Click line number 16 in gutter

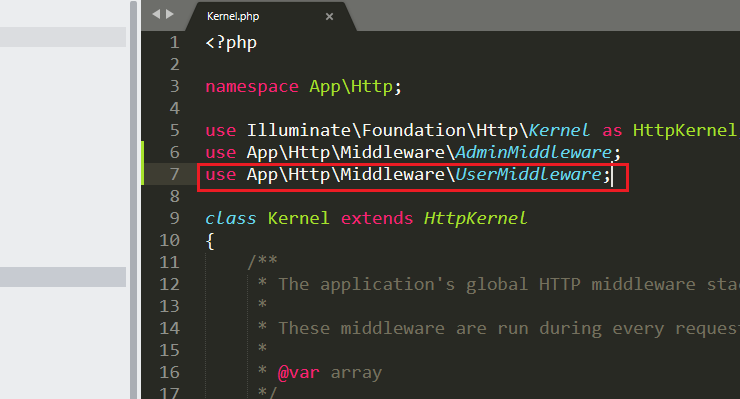coord(169,372)
